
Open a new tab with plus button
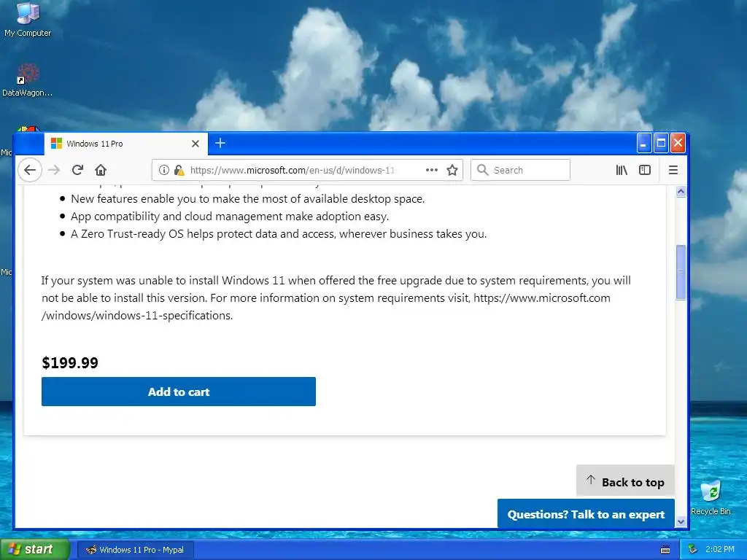coord(220,144)
